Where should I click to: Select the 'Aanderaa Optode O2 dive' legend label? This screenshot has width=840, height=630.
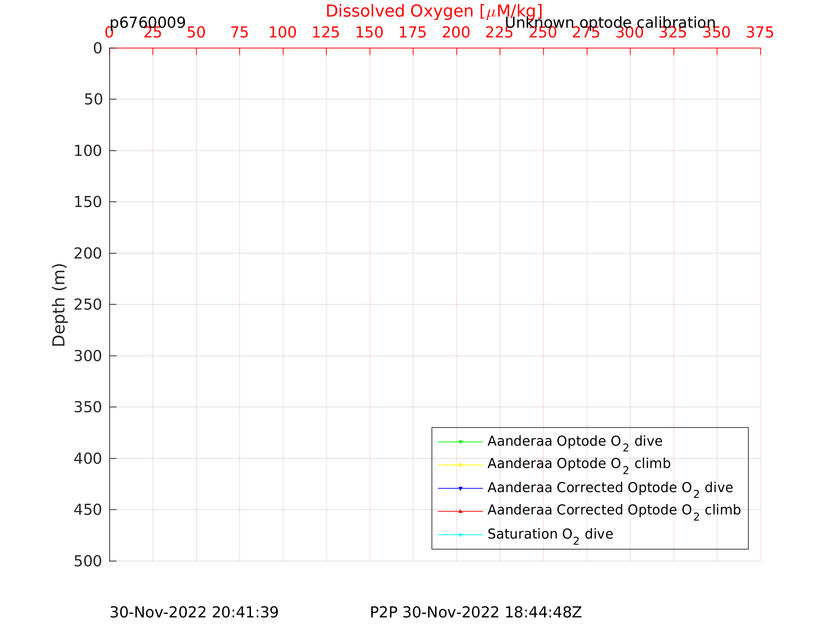(575, 443)
